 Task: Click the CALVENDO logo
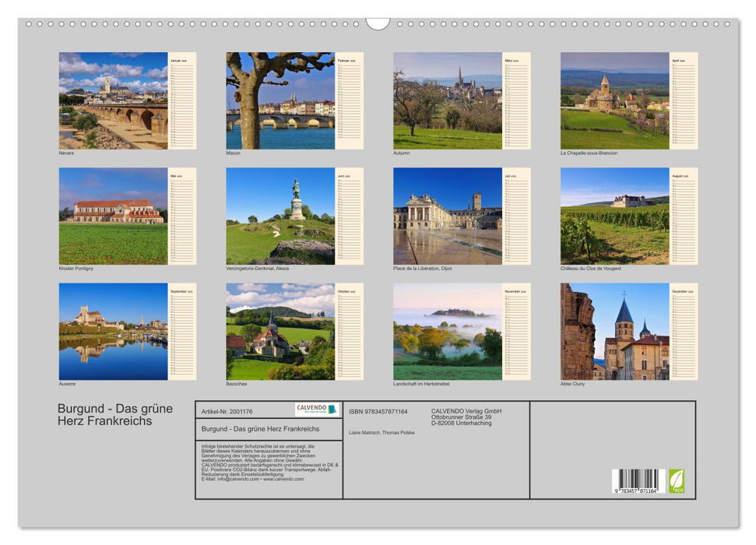(x=317, y=410)
